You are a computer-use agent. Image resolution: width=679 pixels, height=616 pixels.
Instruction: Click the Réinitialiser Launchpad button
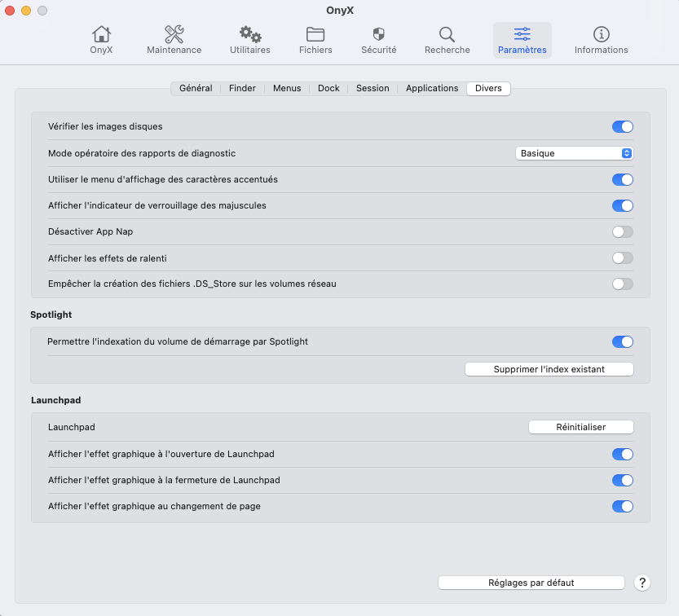coord(580,427)
